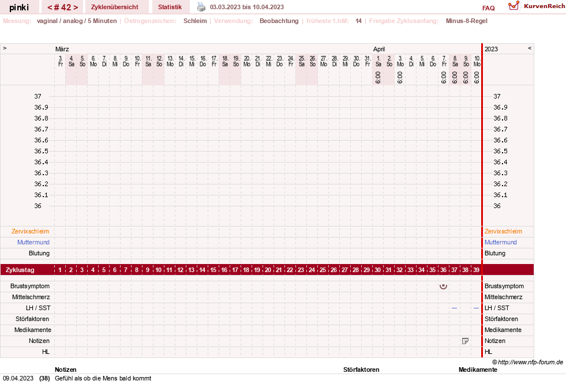Click the left HL row label

(x=46, y=352)
